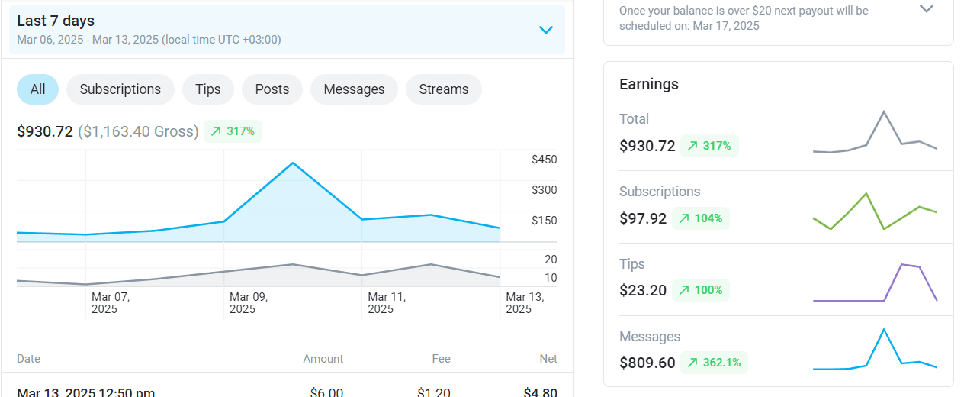Click the Total earnings 317% badge
Image resolution: width=980 pixels, height=397 pixels.
(709, 146)
